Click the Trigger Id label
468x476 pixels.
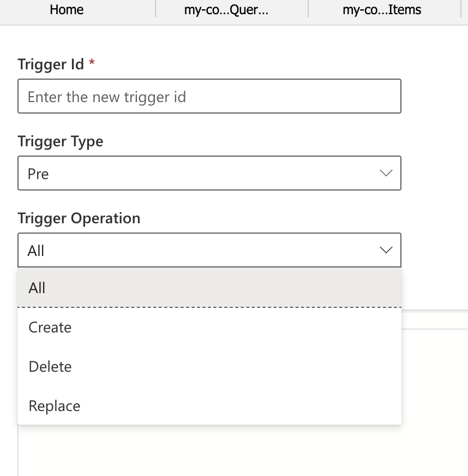[51, 64]
